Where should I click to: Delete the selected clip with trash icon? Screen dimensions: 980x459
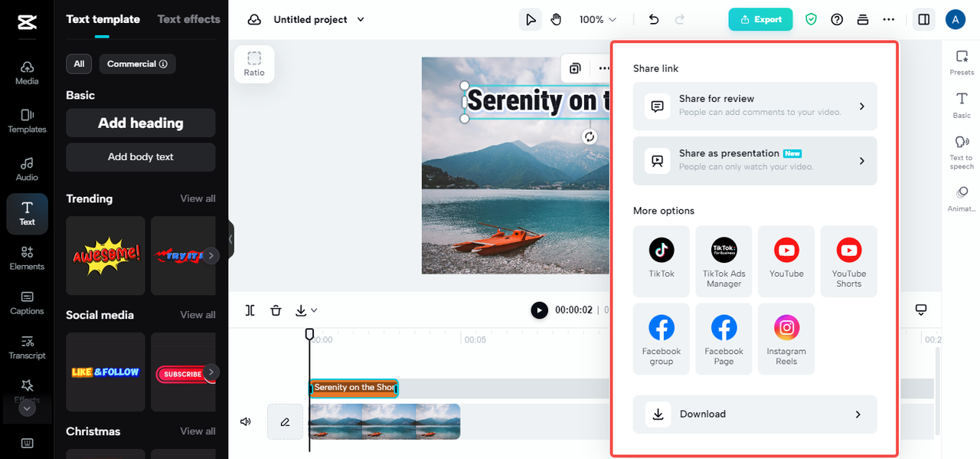coord(276,310)
